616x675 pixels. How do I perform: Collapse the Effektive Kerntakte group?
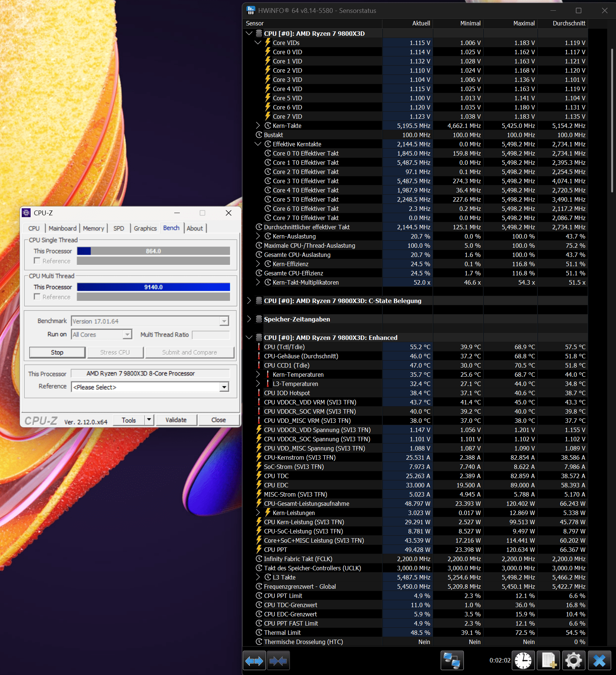258,144
